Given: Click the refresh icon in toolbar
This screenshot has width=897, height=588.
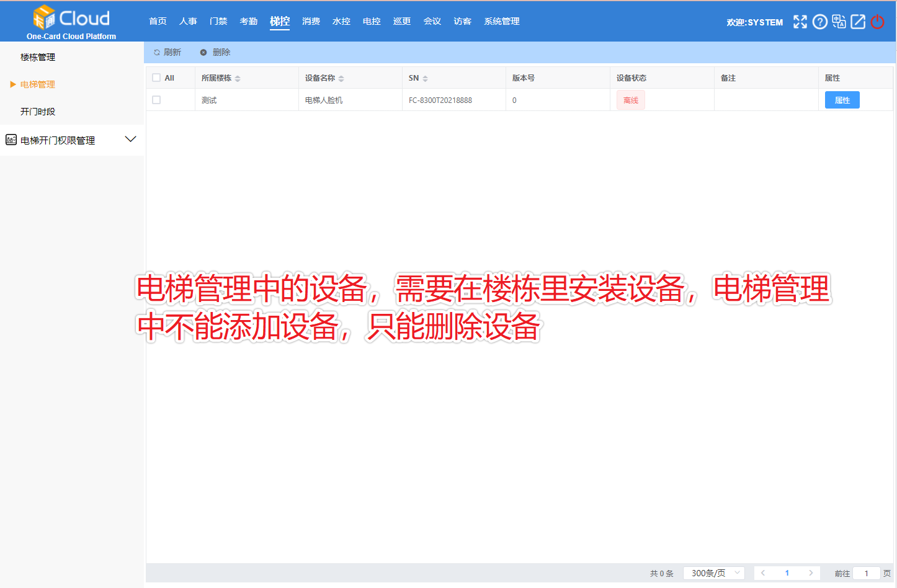Looking at the screenshot, I should click(157, 53).
